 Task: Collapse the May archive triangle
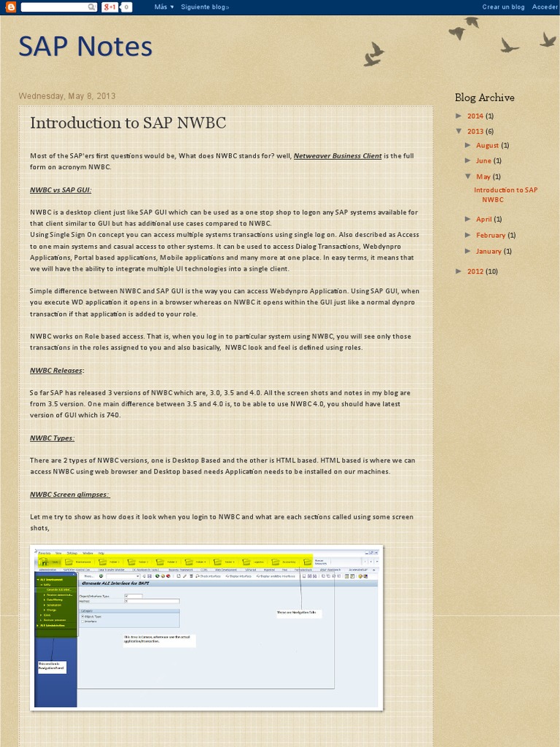(468, 177)
